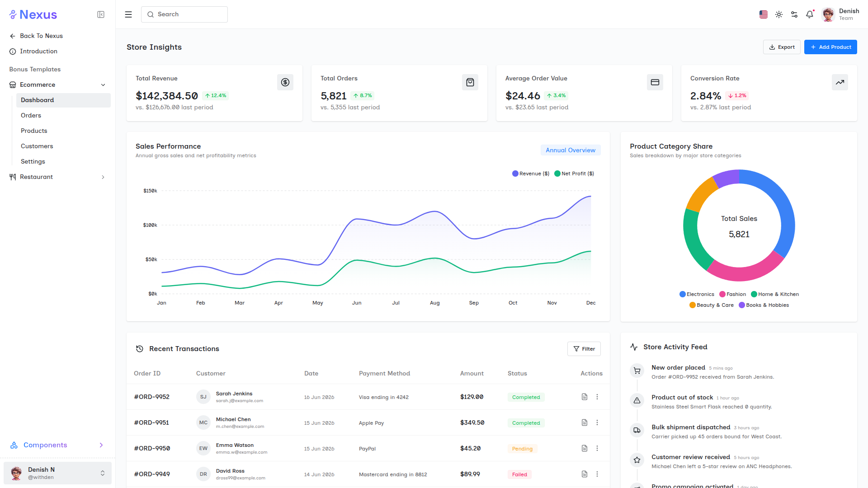
Task: Expand the Components section
Action: (58, 445)
